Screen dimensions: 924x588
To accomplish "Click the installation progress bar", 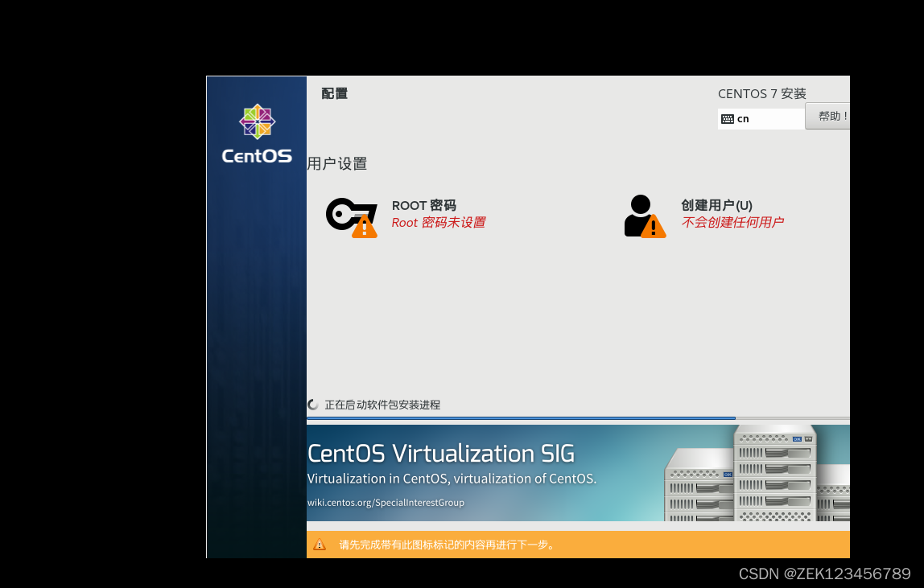I will (x=578, y=418).
